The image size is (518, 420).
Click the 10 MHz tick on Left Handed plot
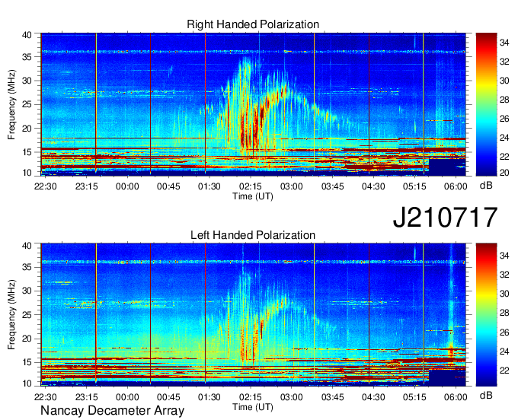point(27,383)
